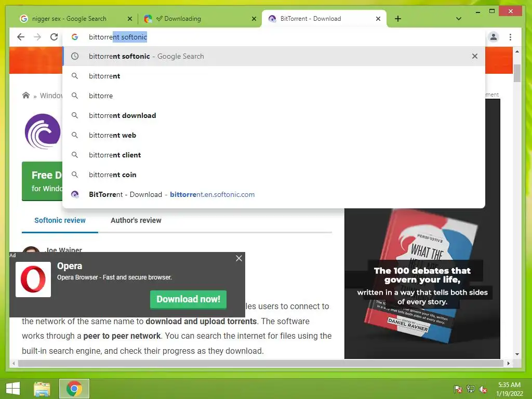
Task: Open the Chrome profile avatar icon
Action: 494,37
